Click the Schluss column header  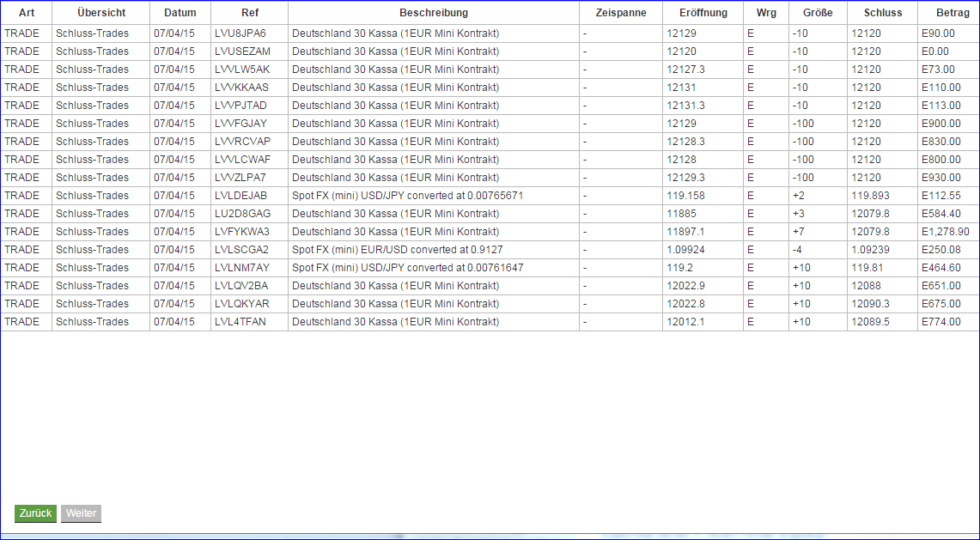(881, 12)
